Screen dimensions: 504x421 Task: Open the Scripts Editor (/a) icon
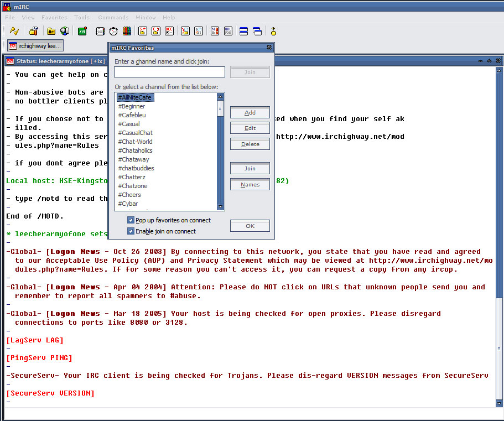click(x=82, y=31)
